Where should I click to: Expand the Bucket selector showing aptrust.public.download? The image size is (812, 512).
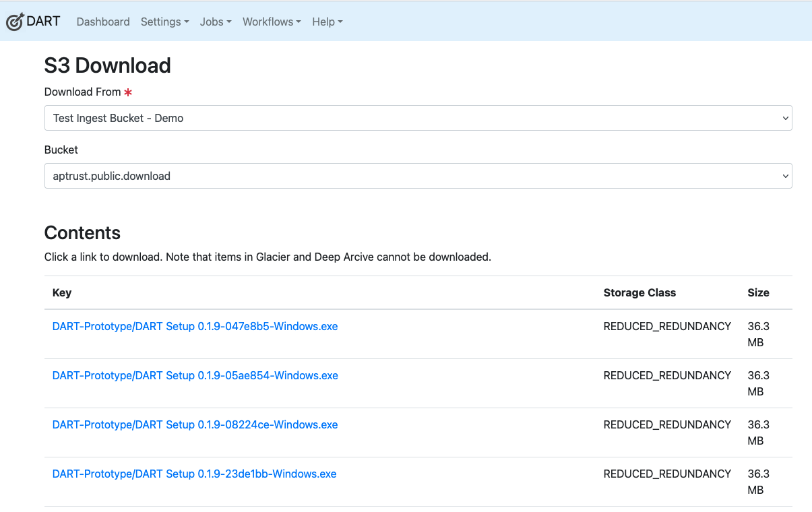click(x=418, y=175)
